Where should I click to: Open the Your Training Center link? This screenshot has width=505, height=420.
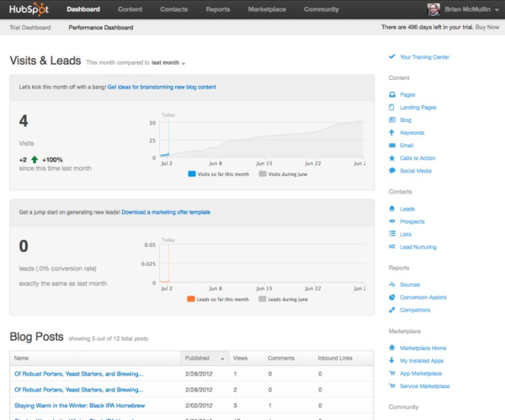(424, 57)
